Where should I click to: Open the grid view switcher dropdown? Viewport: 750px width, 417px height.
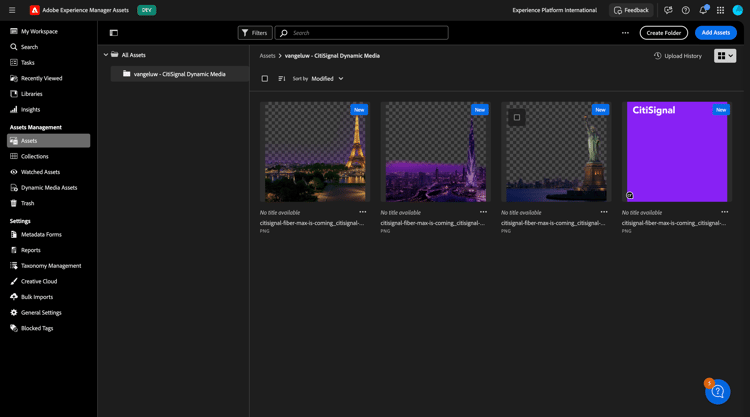click(725, 56)
